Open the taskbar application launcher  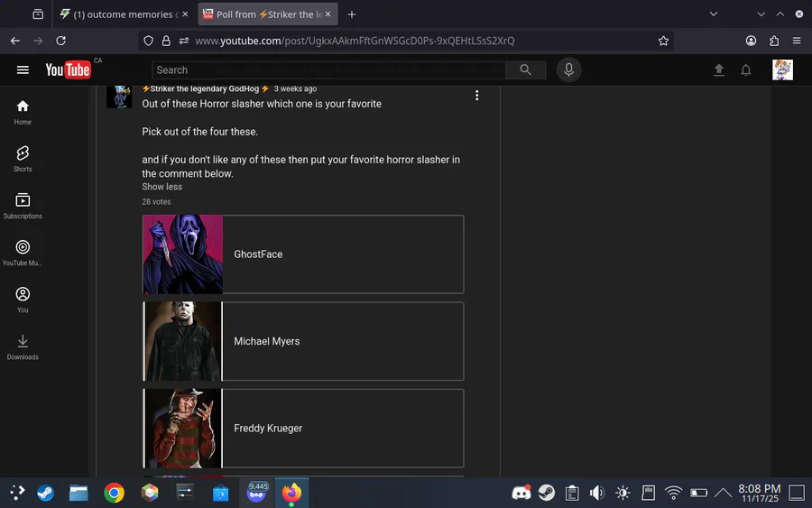17,493
